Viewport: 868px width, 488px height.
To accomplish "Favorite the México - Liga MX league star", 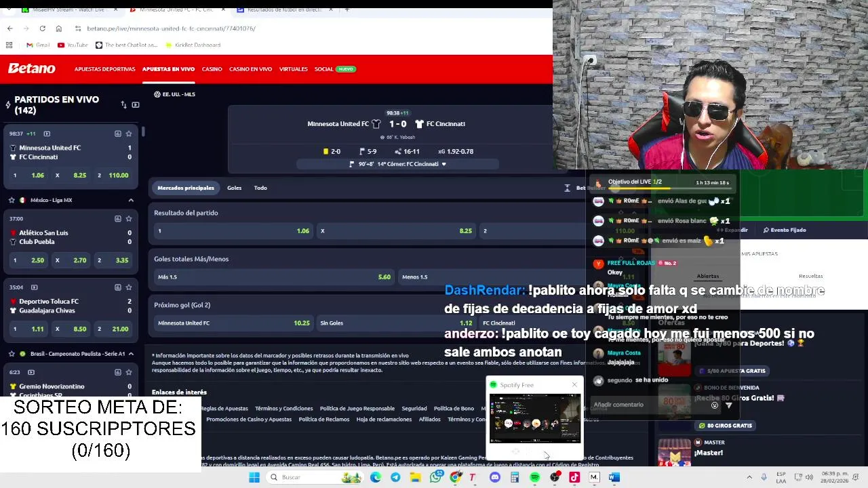I will point(12,200).
